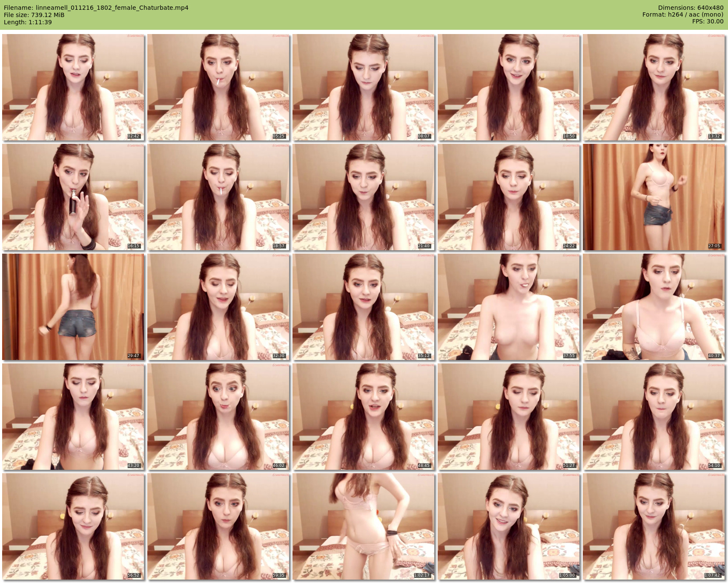Screen dimensions: 728x583
Task: Select the frame marked 05:25
Action: pyautogui.click(x=218, y=87)
